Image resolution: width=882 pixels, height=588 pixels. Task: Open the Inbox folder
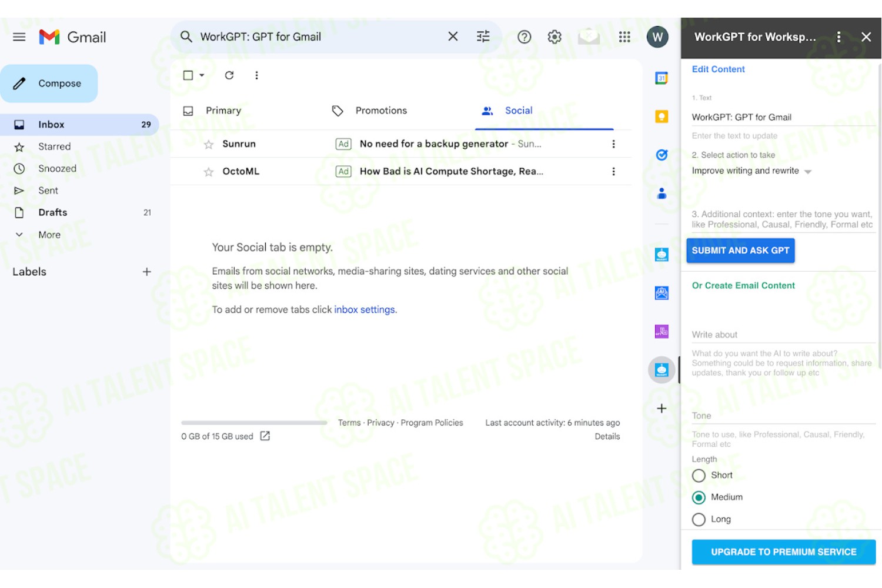79,125
